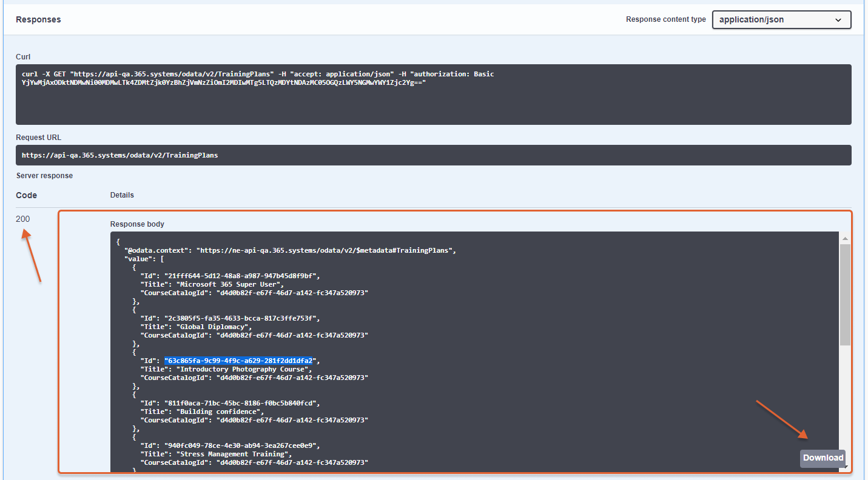This screenshot has width=868, height=480.
Task: Click the curl command text block
Action: coord(433,94)
